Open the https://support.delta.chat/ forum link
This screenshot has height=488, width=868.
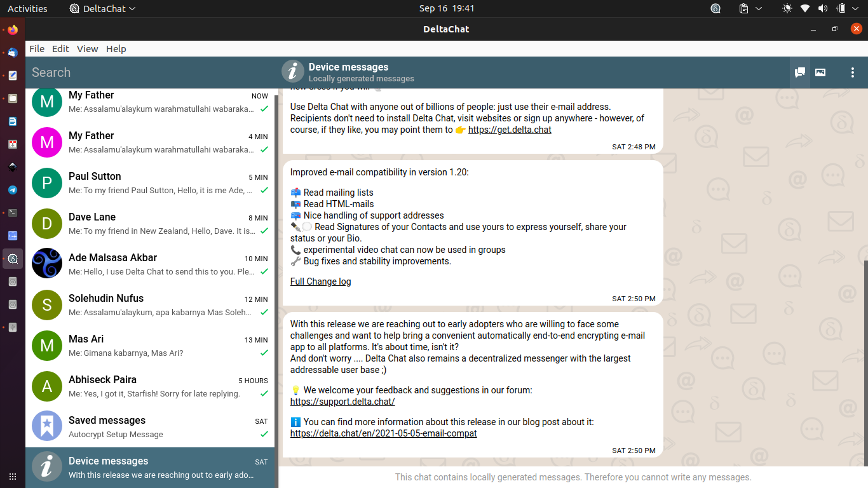point(342,402)
